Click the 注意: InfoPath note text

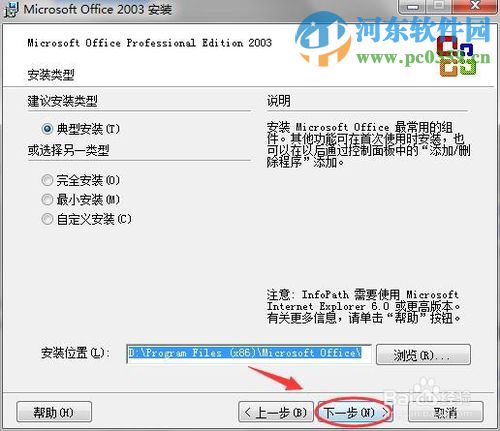pos(363,307)
